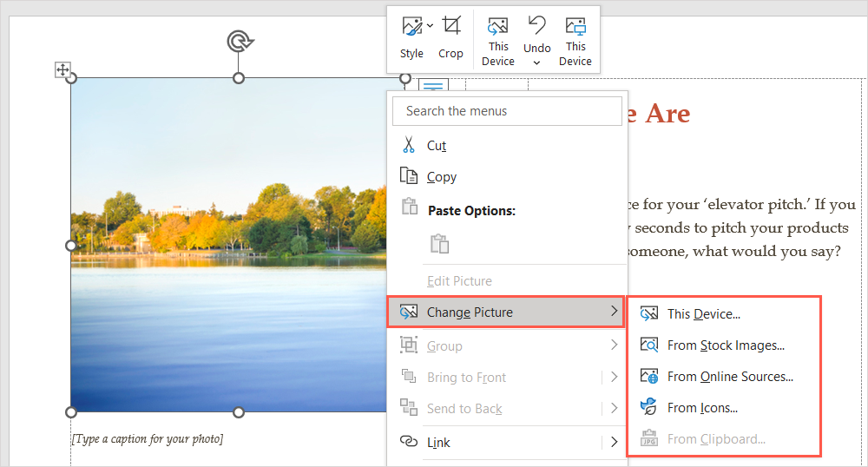
Task: Click the Crop tool icon
Action: coord(450,26)
